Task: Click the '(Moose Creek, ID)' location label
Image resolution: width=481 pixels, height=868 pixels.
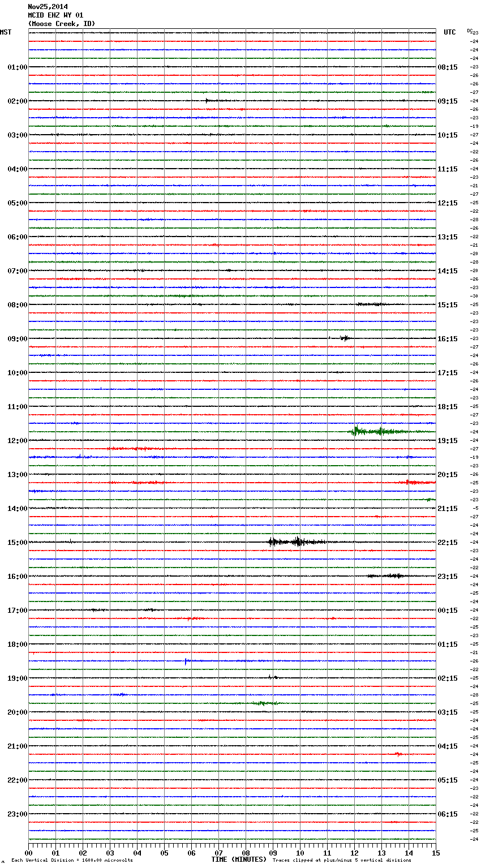Action: pyautogui.click(x=62, y=24)
